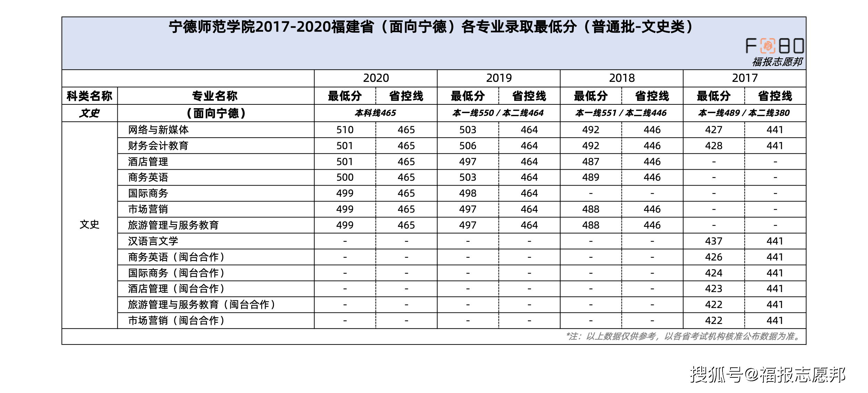The image size is (868, 393).
Task: Click the 旅游管理与服务教育 major name
Action: pos(174,225)
